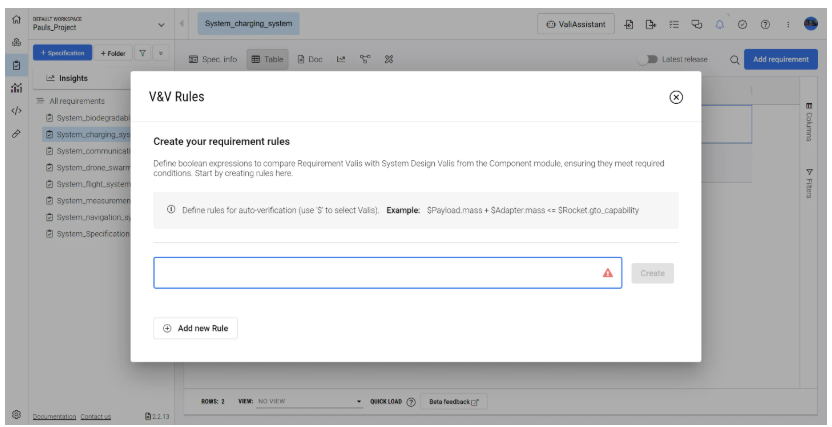Switch to the Spec. info tab

coord(213,60)
